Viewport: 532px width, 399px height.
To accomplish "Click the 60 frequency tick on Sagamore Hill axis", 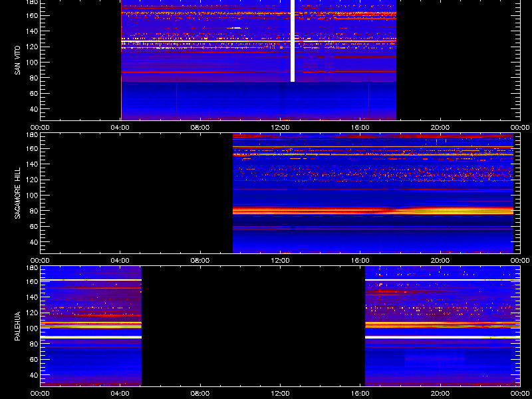I will [35, 227].
